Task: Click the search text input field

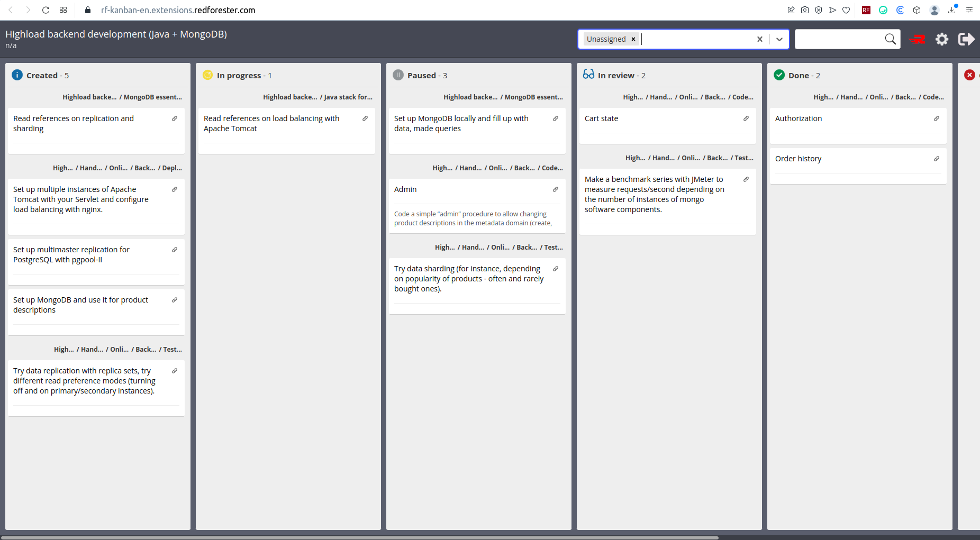Action: tap(839, 39)
